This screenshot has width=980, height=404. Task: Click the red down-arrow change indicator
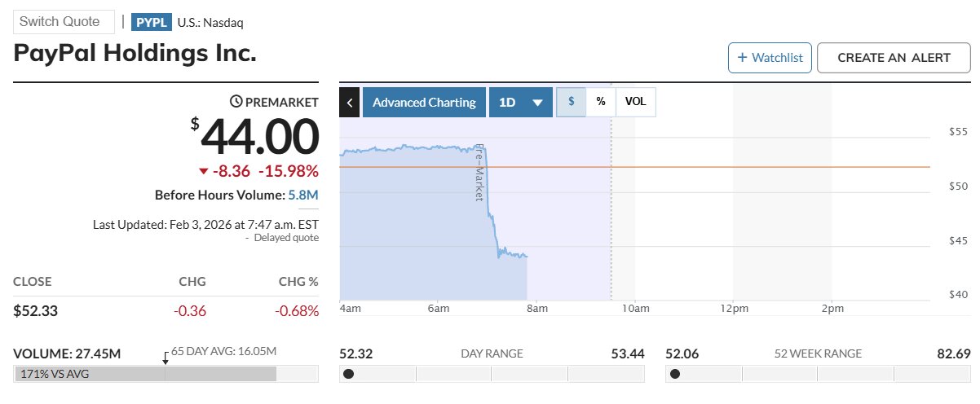(x=204, y=171)
